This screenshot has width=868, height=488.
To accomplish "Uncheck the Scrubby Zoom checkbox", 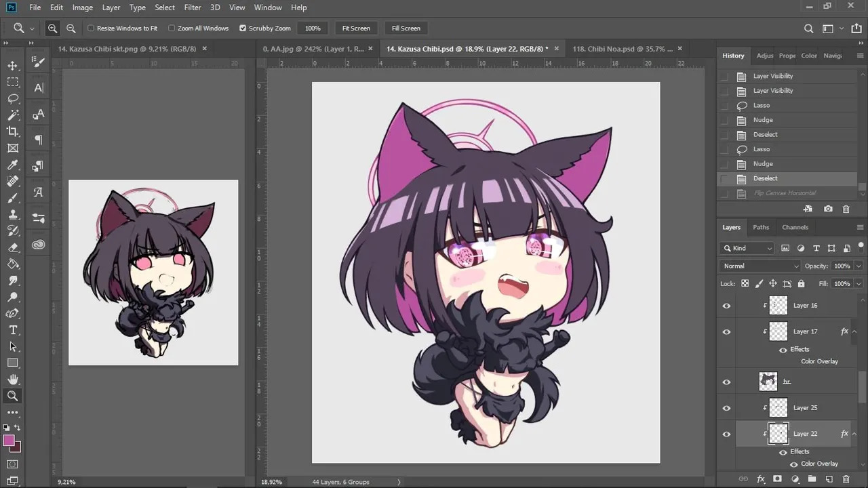I will (x=243, y=28).
